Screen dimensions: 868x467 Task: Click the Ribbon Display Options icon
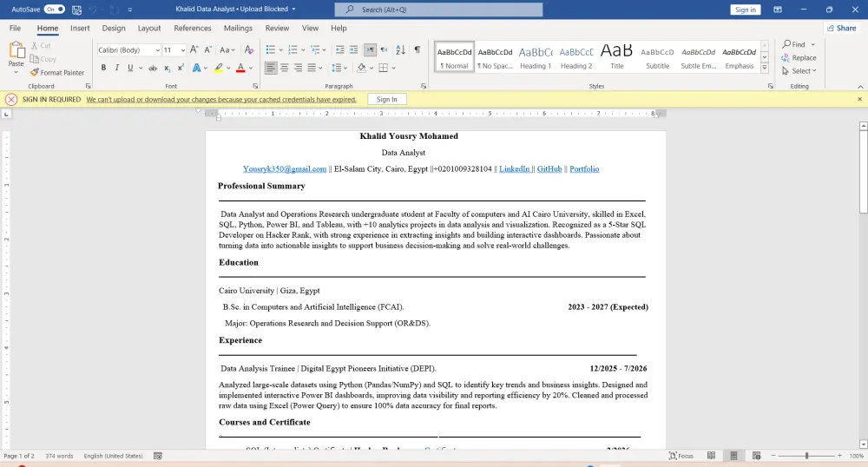click(x=777, y=10)
